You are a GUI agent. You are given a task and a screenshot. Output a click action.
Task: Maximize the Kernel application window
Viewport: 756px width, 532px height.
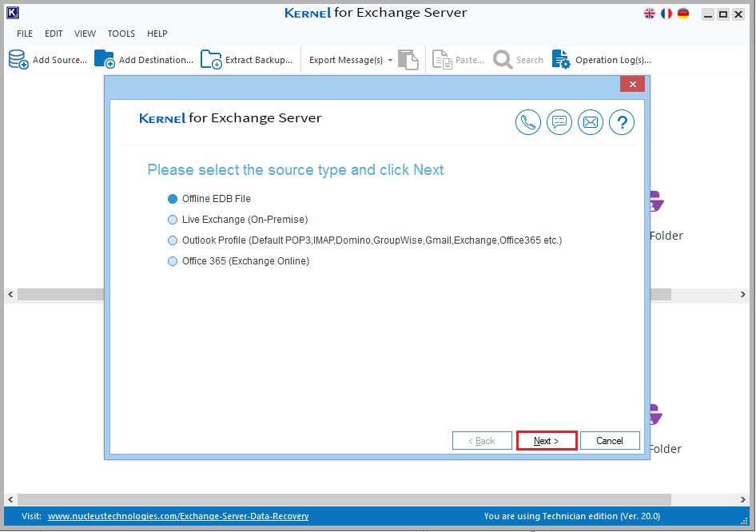pos(723,14)
